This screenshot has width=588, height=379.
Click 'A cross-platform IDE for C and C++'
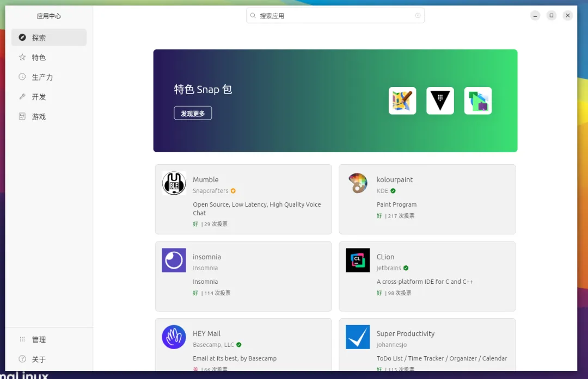425,282
